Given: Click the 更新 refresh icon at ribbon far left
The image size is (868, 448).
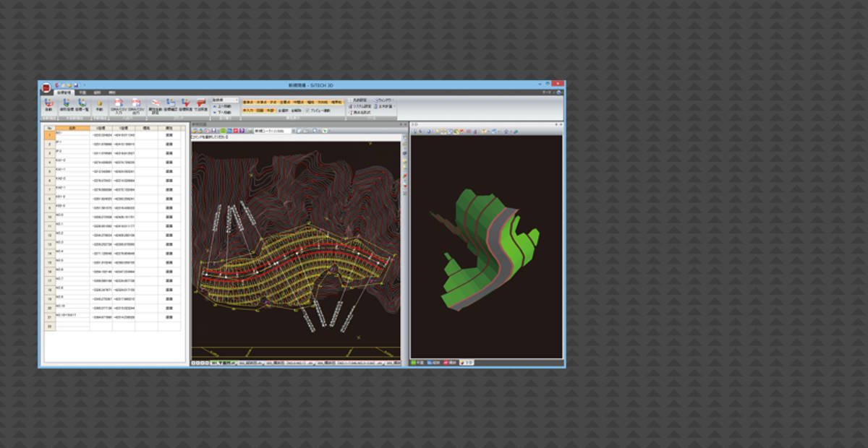Looking at the screenshot, I should pyautogui.click(x=47, y=103).
